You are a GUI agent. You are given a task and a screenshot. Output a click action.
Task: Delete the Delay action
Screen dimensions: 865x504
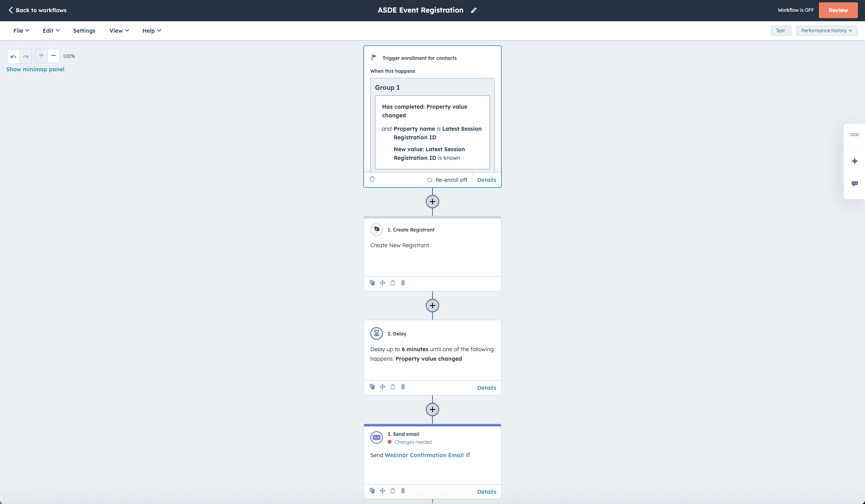pyautogui.click(x=403, y=387)
